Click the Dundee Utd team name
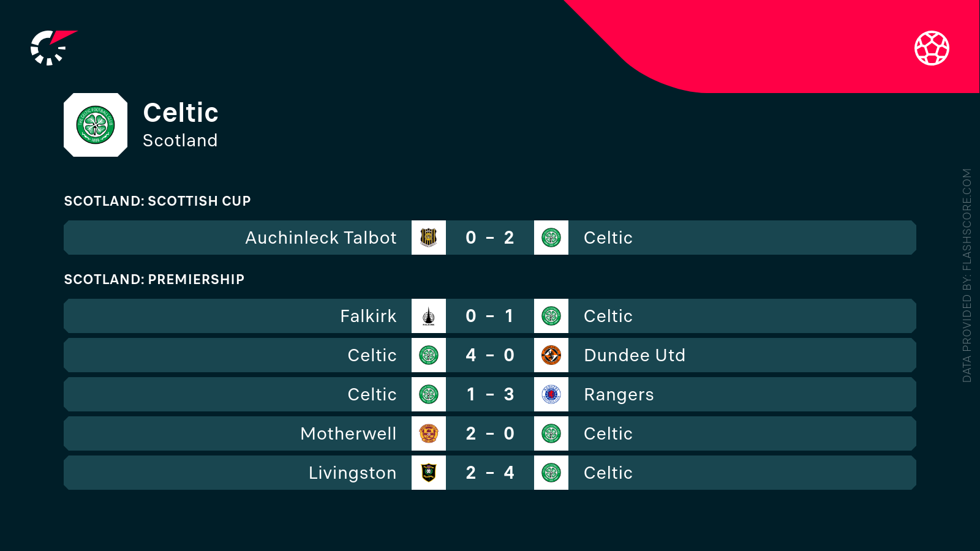 (x=635, y=355)
